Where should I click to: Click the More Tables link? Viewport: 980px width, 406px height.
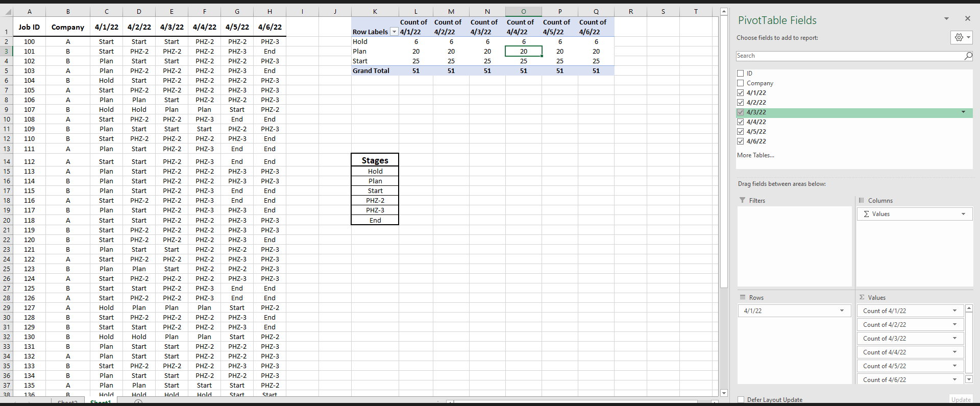755,155
